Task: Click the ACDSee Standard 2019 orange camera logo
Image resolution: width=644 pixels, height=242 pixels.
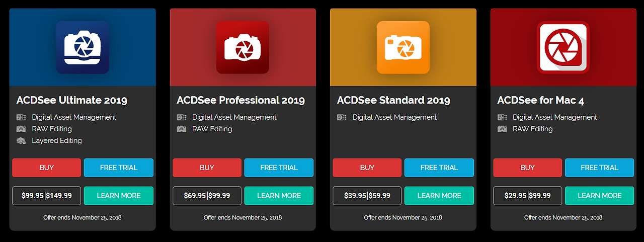Action: pyautogui.click(x=403, y=47)
